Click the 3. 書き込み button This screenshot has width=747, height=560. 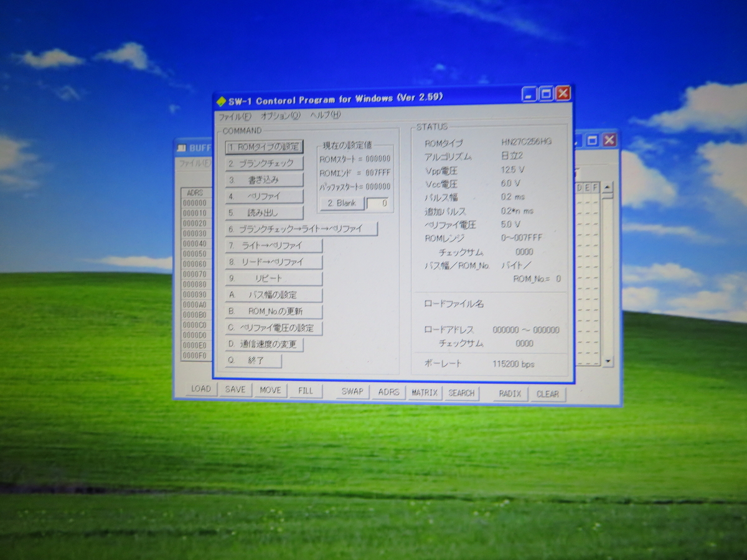264,180
